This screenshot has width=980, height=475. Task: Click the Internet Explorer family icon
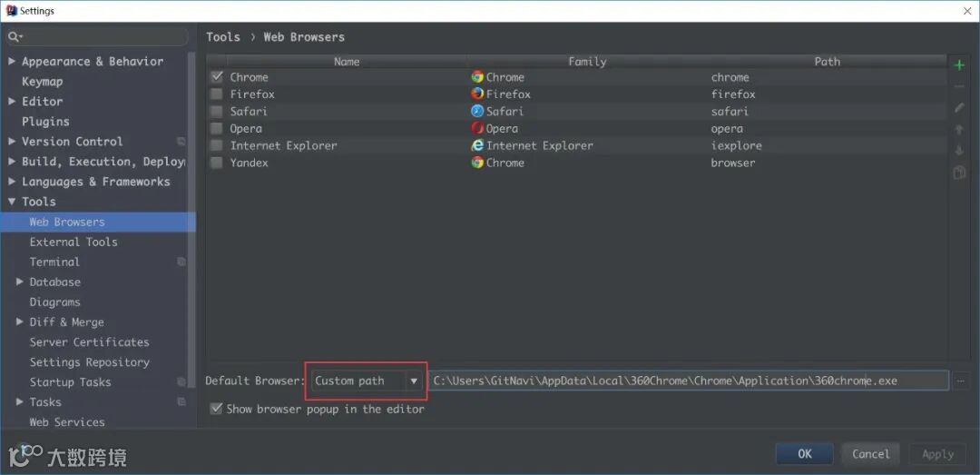[x=477, y=145]
